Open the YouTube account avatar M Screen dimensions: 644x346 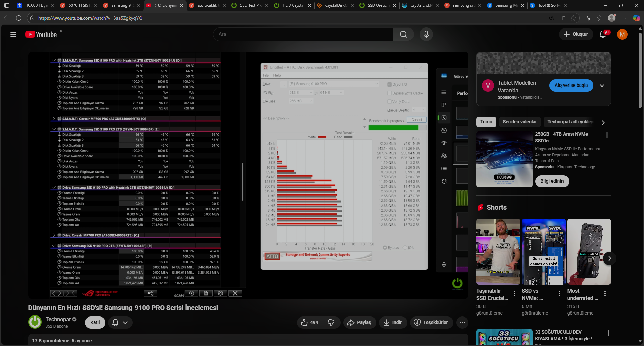tap(622, 34)
